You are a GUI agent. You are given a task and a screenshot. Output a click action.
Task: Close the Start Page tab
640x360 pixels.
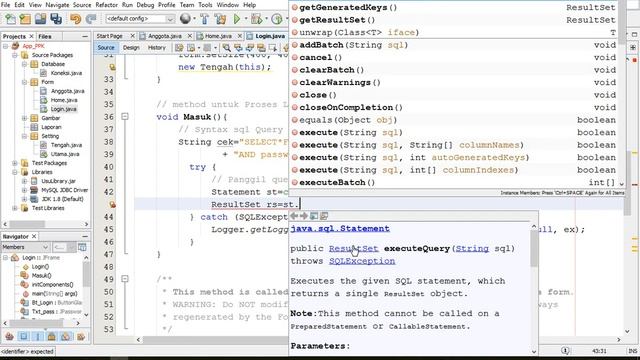click(x=132, y=36)
